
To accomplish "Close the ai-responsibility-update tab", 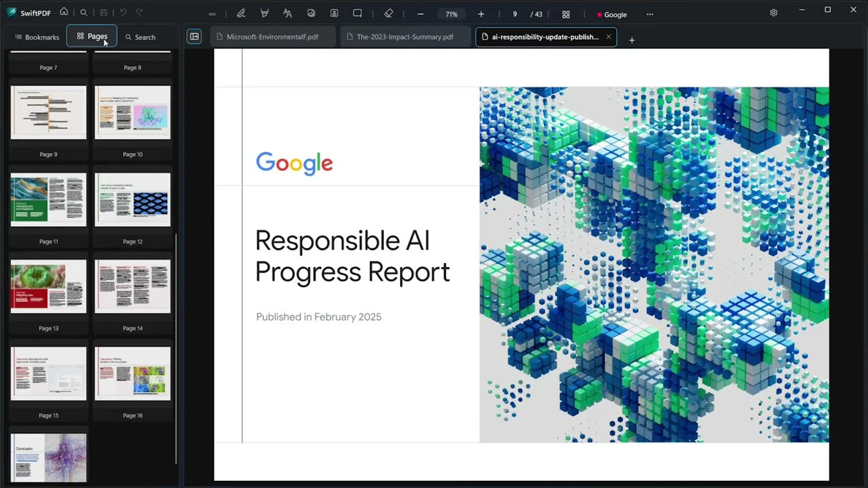I will [x=609, y=37].
